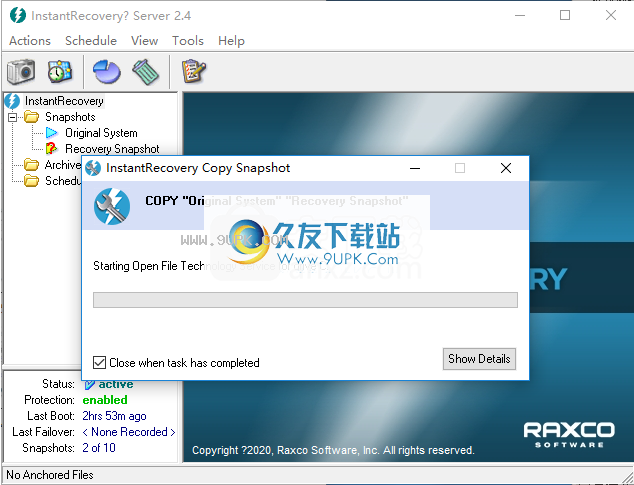Open the Tools menu

tap(188, 41)
